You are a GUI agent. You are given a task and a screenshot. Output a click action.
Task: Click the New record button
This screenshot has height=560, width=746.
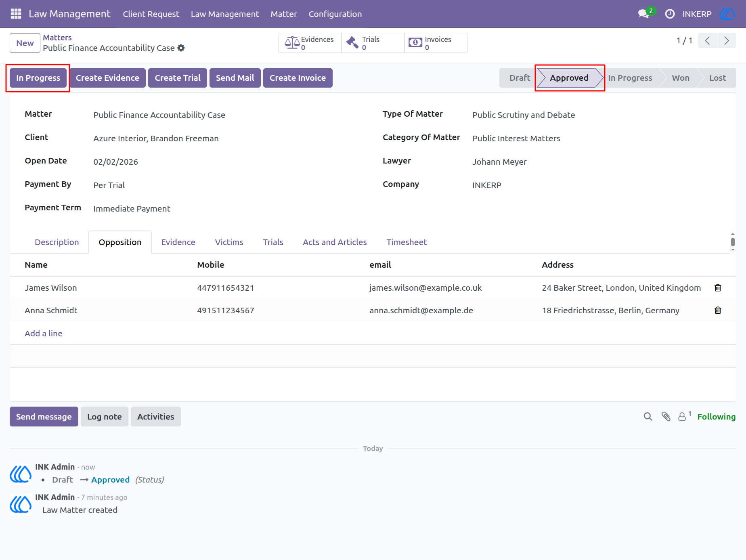[25, 43]
